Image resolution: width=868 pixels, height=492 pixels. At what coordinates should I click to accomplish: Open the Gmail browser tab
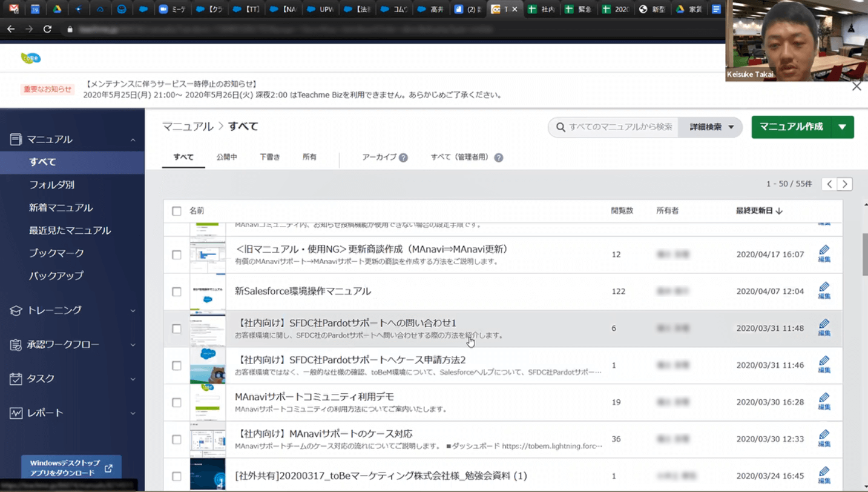pyautogui.click(x=14, y=9)
